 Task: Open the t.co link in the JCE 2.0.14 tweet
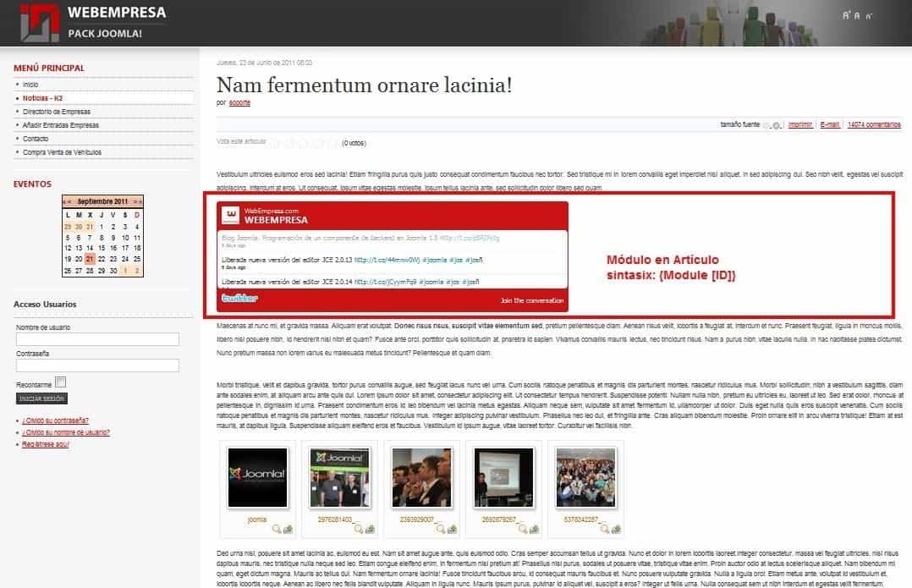point(385,282)
